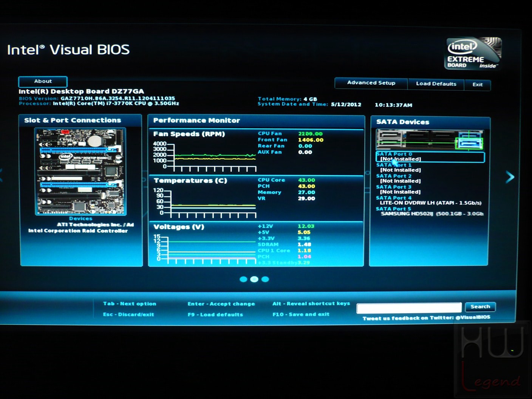Image resolution: width=532 pixels, height=399 pixels.
Task: Click VR temperature 29.00
Action: (306, 198)
